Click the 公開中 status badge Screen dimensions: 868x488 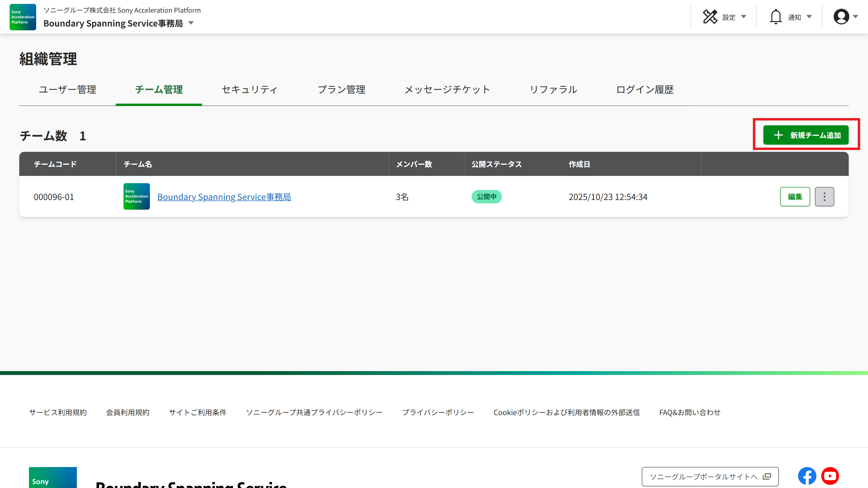[486, 196]
